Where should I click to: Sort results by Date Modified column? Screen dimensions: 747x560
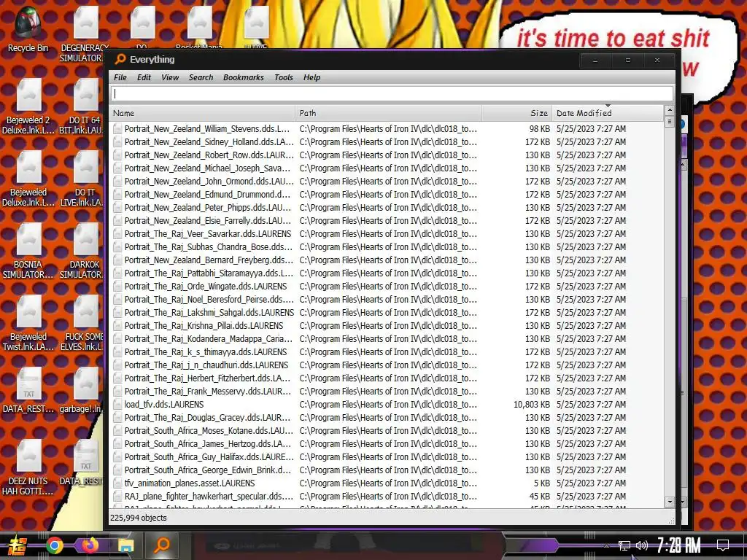(608, 113)
